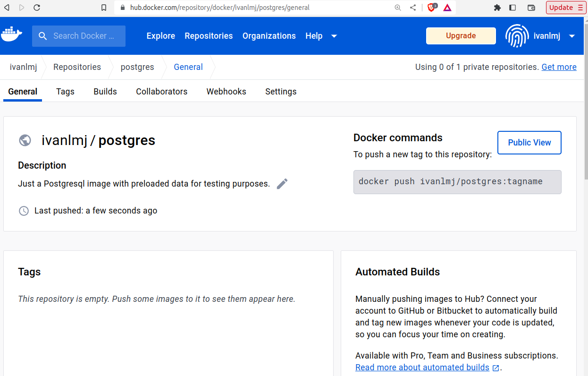588x376 pixels.
Task: Switch to the Builds tab
Action: (105, 92)
